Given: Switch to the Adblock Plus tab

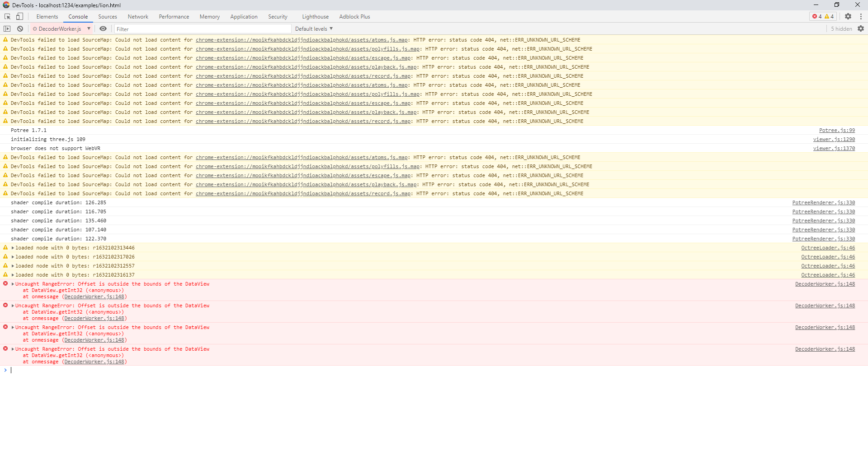Looking at the screenshot, I should point(354,17).
